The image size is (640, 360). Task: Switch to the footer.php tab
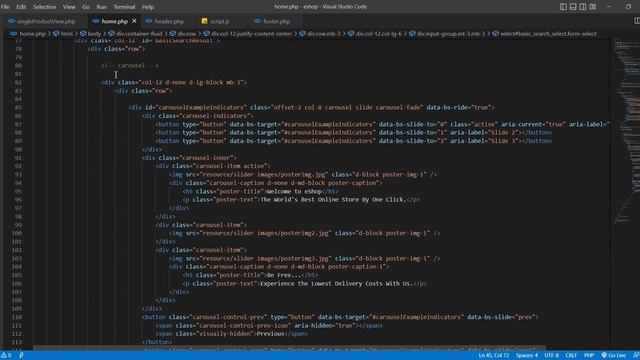coord(277,21)
